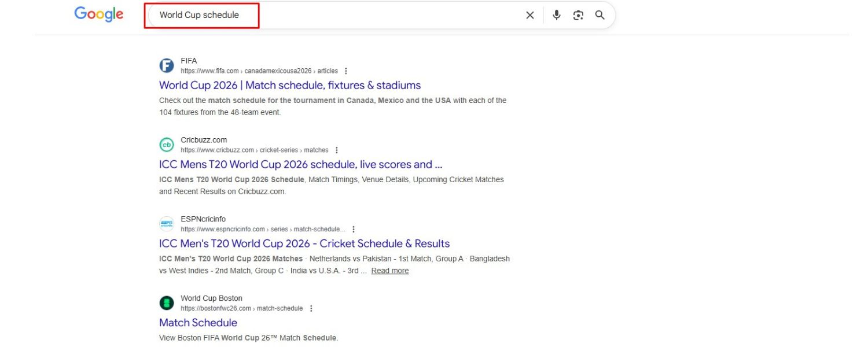
Task: Open the three-dot menu beside Cricbuzz result
Action: [x=337, y=149]
